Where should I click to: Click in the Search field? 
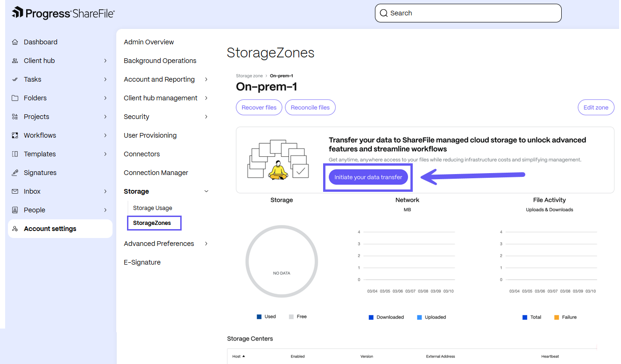468,13
